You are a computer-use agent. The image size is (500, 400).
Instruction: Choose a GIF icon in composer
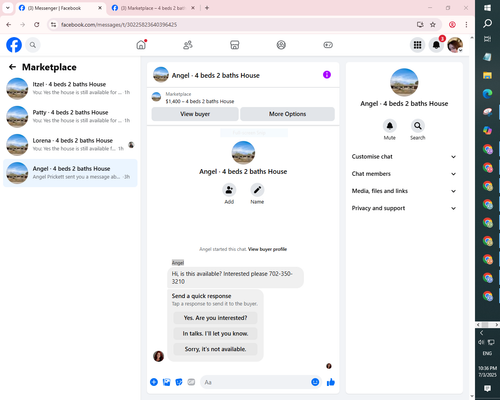(x=191, y=382)
